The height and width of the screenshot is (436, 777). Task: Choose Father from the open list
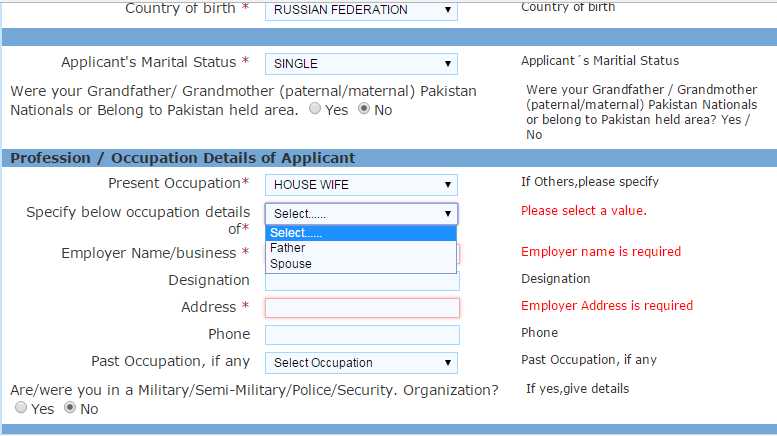288,248
